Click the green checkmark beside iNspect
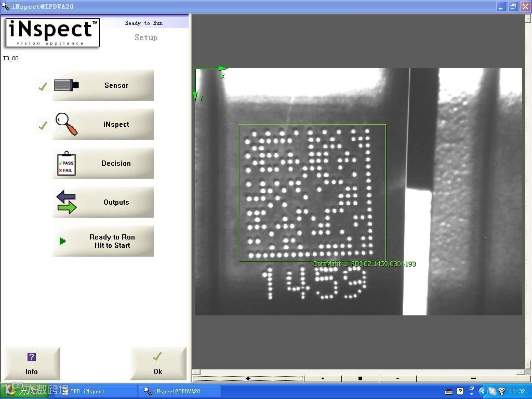Image resolution: width=532 pixels, height=399 pixels. [x=43, y=126]
